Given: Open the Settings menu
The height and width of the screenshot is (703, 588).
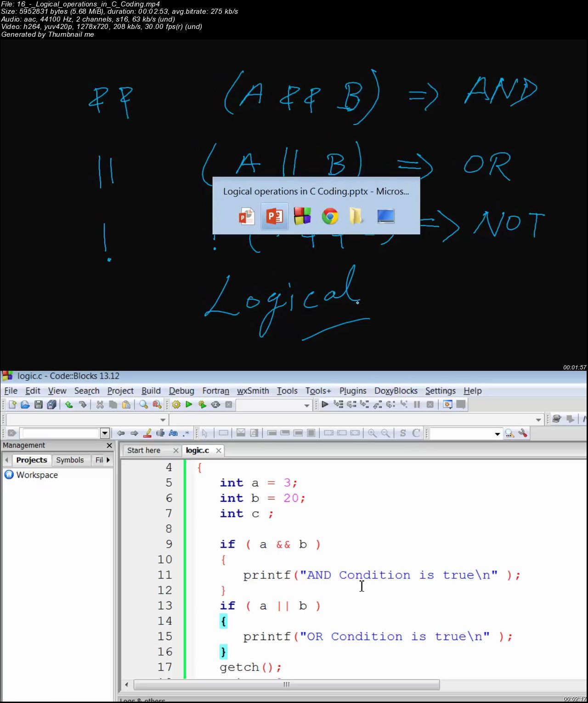Looking at the screenshot, I should click(441, 391).
